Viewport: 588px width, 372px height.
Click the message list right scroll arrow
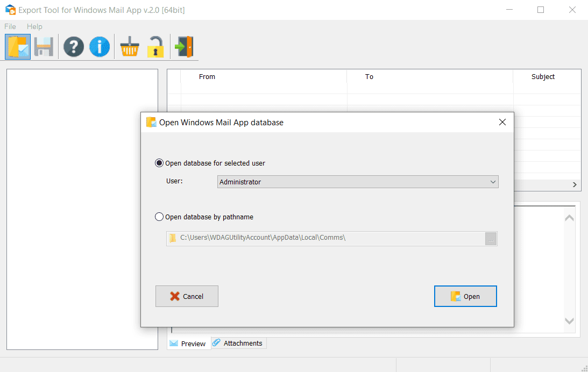pyautogui.click(x=575, y=185)
